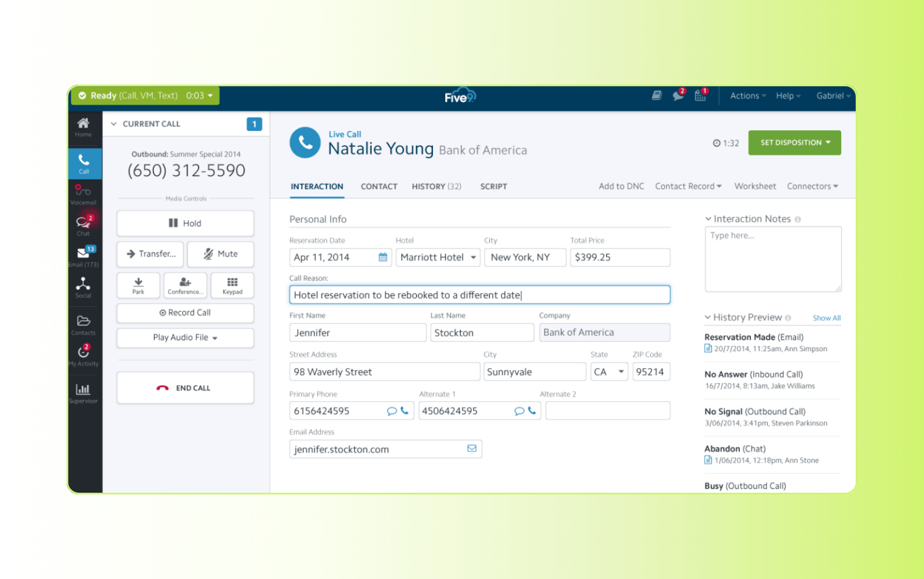Open the Abandon (Chat) document icon

[708, 460]
